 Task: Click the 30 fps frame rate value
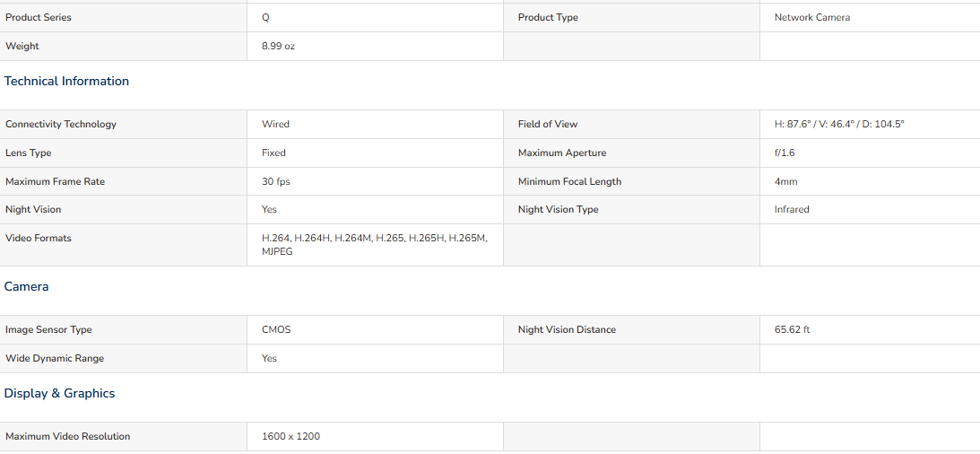point(275,181)
